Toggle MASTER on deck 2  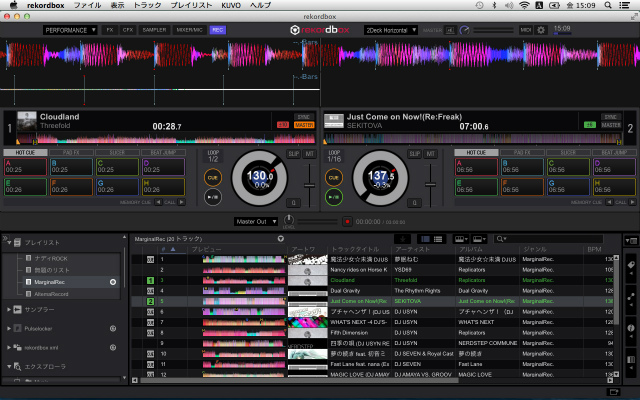611,125
